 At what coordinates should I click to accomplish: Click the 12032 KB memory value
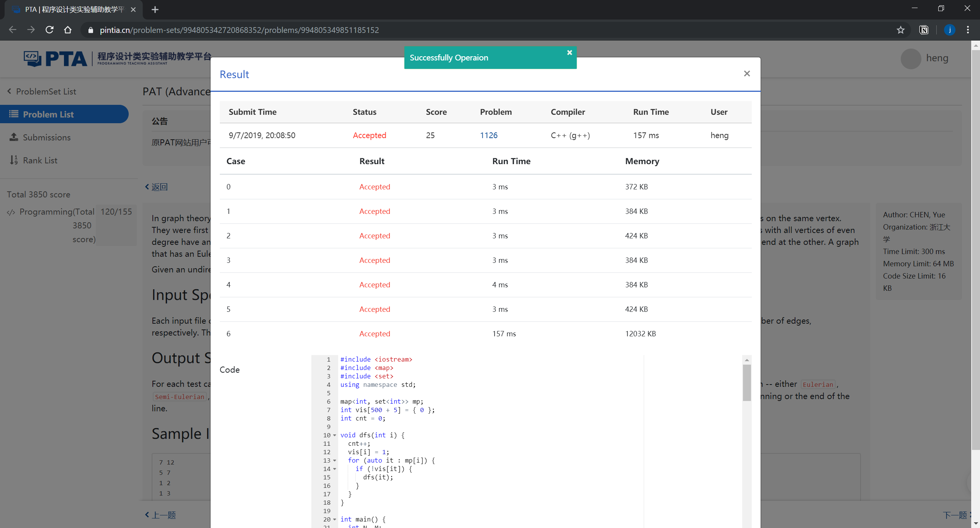click(640, 334)
